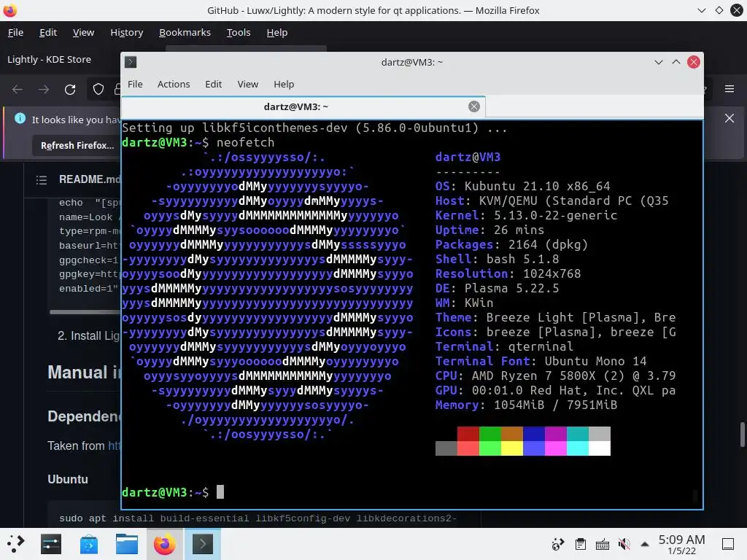Open Firefox File menu
This screenshot has width=747, height=560.
tap(15, 32)
